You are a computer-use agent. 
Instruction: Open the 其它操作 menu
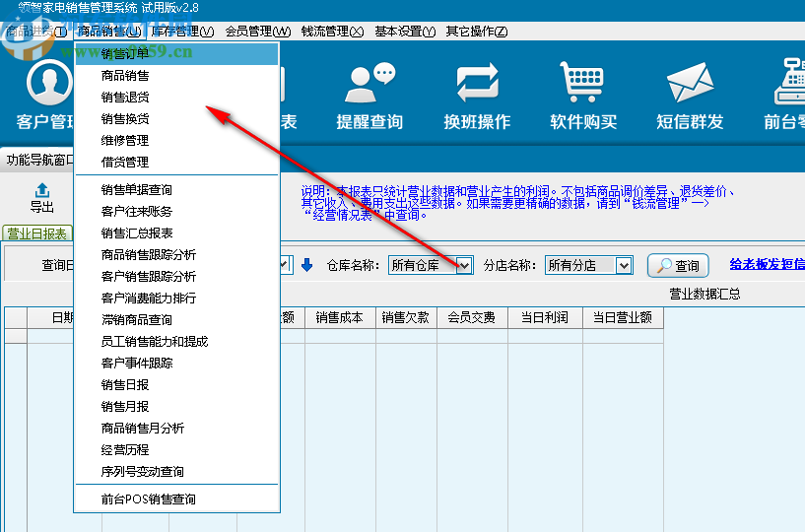477,32
